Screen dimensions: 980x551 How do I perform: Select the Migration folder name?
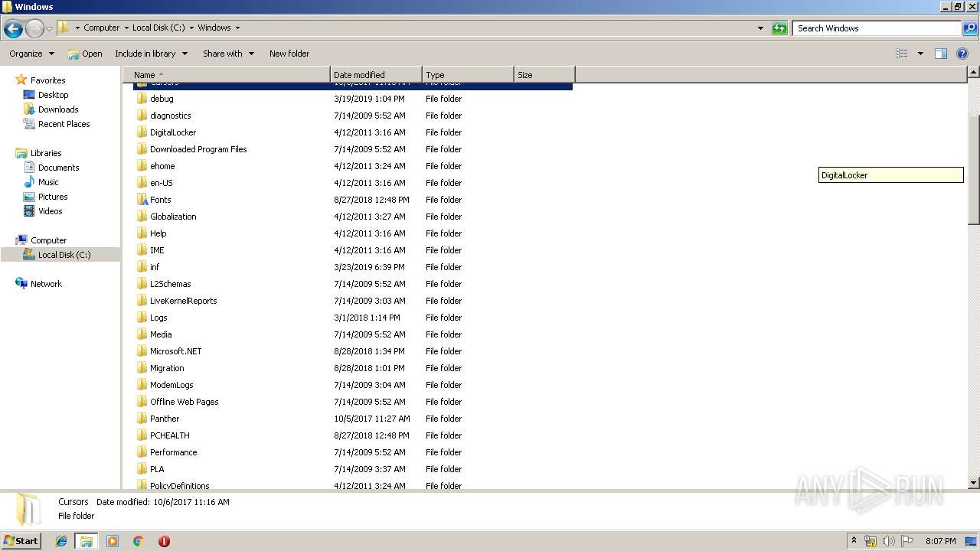click(167, 368)
